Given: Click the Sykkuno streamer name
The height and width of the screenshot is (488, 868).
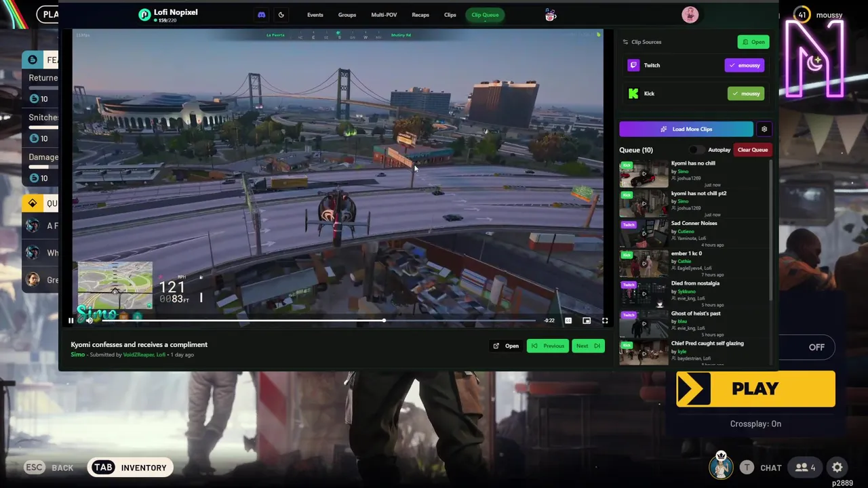Looking at the screenshot, I should 686,291.
